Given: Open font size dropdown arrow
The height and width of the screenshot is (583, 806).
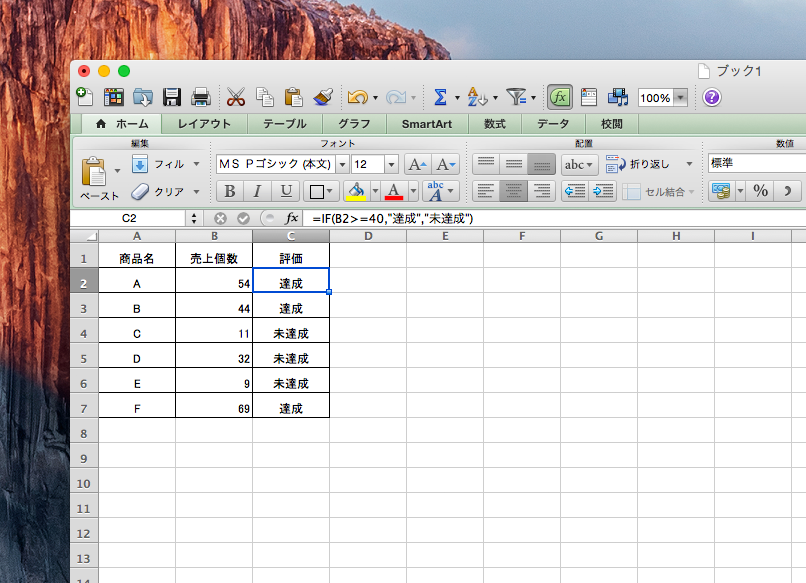Looking at the screenshot, I should [391, 165].
